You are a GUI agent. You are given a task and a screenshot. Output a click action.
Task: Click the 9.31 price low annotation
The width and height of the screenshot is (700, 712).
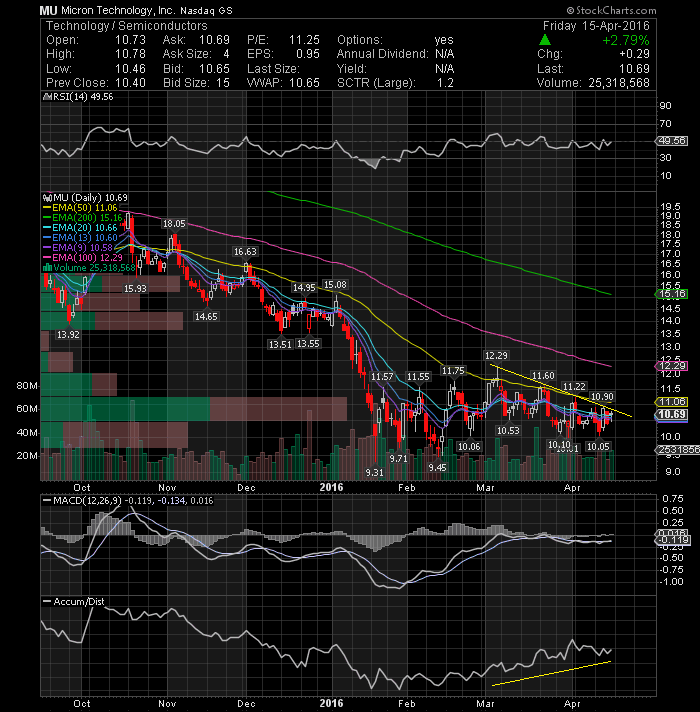click(x=375, y=473)
